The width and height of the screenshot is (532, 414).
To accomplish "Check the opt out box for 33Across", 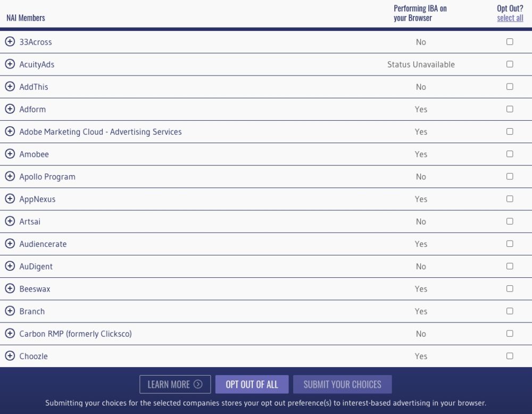I will click(x=510, y=42).
